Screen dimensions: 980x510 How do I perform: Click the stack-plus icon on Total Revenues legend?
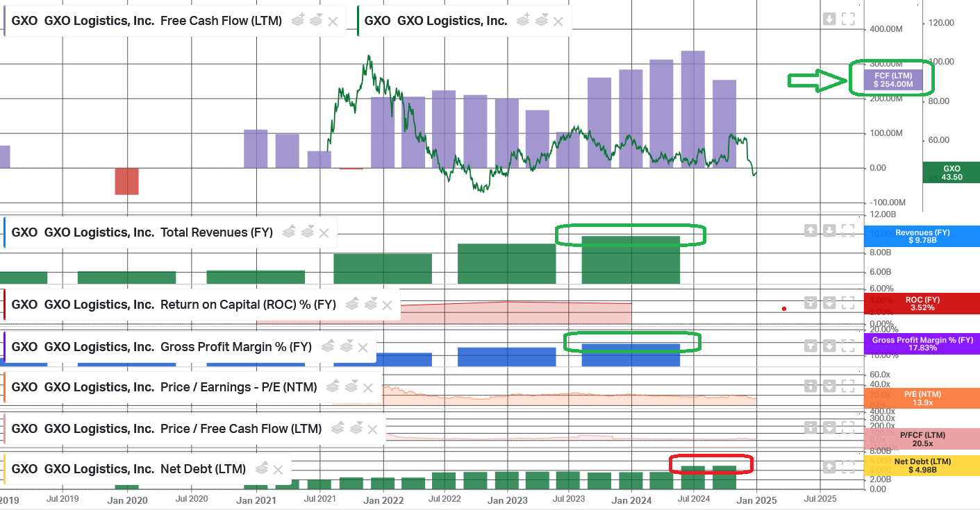click(x=289, y=232)
